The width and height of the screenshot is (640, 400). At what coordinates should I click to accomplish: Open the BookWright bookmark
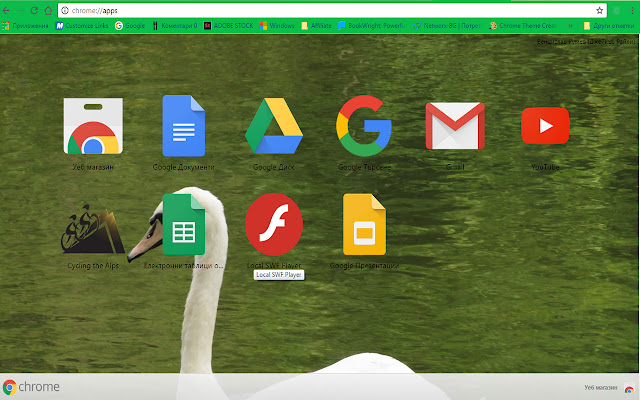(371, 26)
